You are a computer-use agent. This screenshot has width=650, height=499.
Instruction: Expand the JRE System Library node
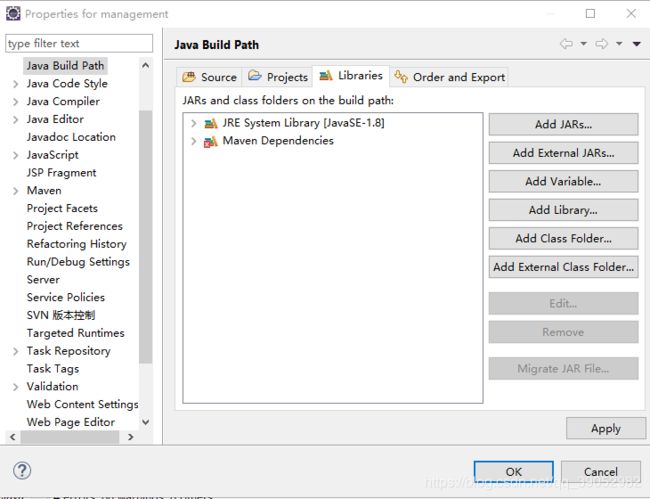[193, 123]
